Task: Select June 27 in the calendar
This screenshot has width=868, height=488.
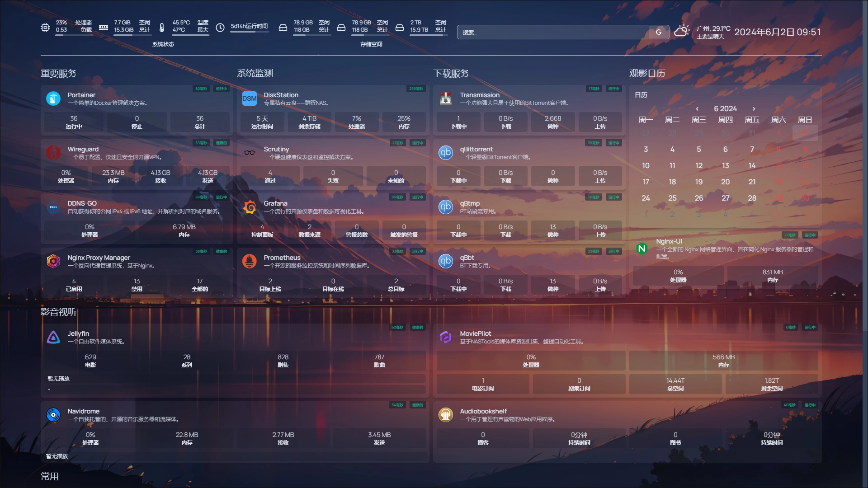Action: 725,198
